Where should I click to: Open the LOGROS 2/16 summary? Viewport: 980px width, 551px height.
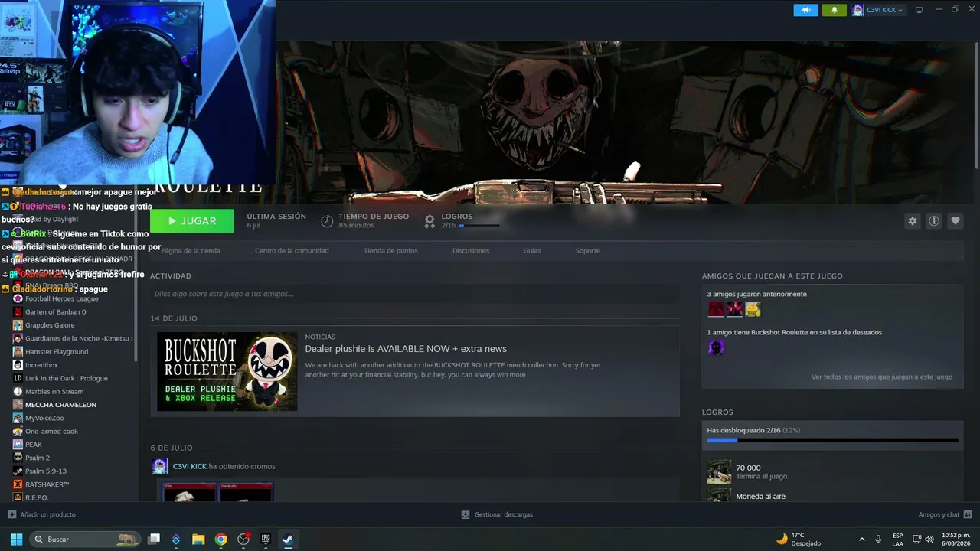coord(462,221)
